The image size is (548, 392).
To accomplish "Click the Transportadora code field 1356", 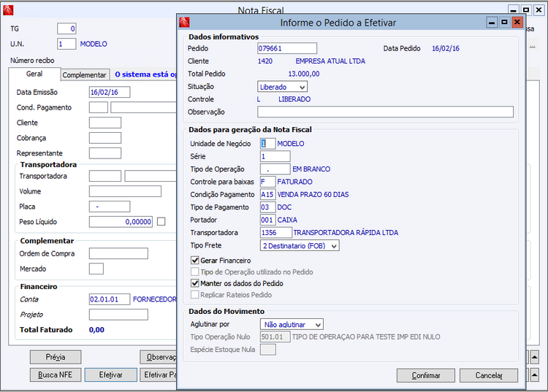I will pyautogui.click(x=275, y=232).
